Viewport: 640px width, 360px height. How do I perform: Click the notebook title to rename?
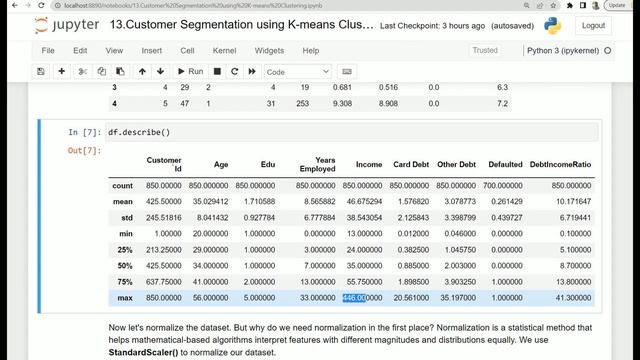(x=242, y=24)
